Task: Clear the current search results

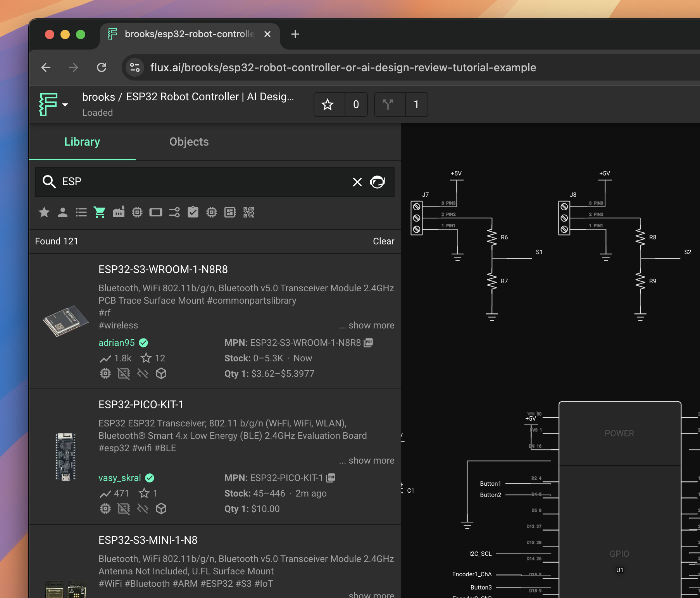Action: 383,241
